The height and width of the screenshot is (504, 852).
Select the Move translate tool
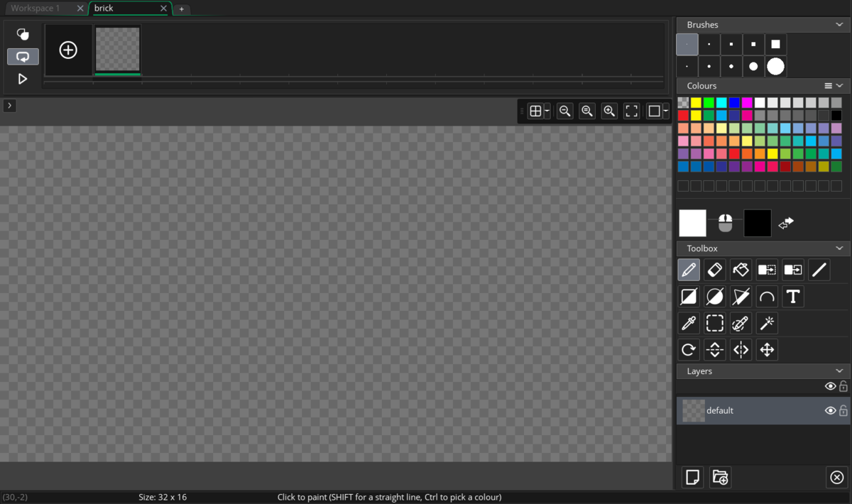tap(767, 349)
